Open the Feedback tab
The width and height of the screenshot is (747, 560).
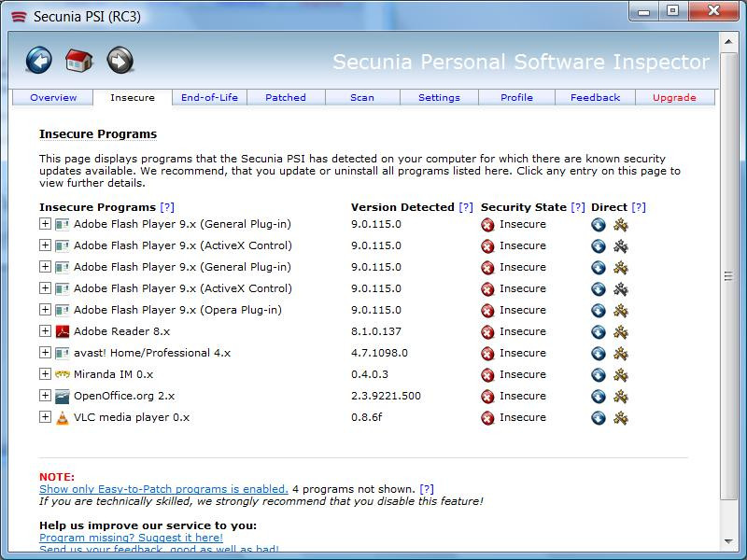(x=596, y=97)
